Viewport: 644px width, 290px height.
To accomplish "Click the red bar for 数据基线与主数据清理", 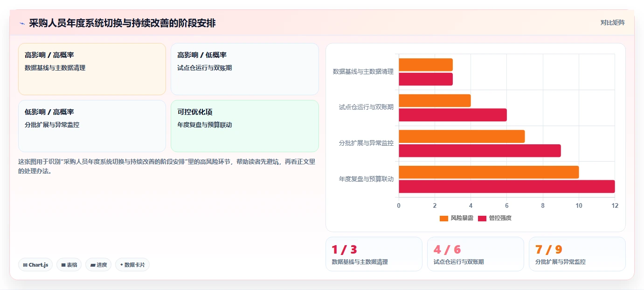I will (x=426, y=79).
